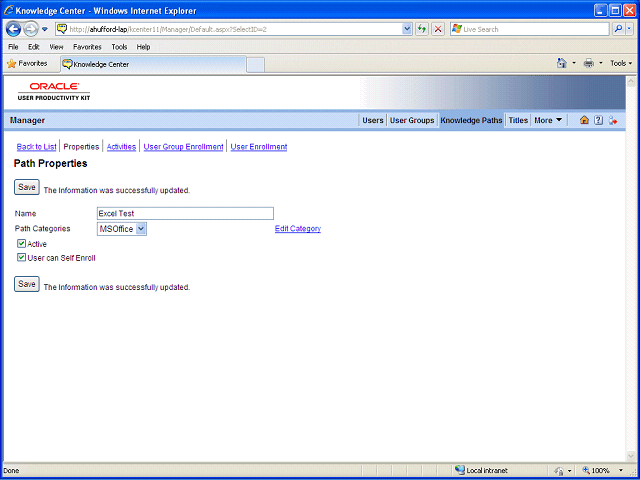Image resolution: width=640 pixels, height=480 pixels.
Task: Toggle the User can Self Enroll checkbox
Action: [21, 258]
